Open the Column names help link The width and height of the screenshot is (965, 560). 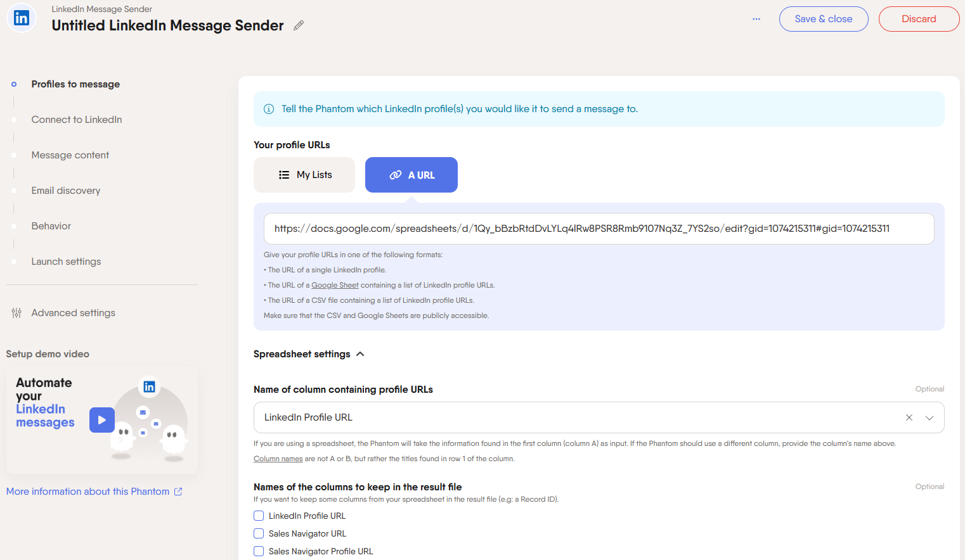278,459
